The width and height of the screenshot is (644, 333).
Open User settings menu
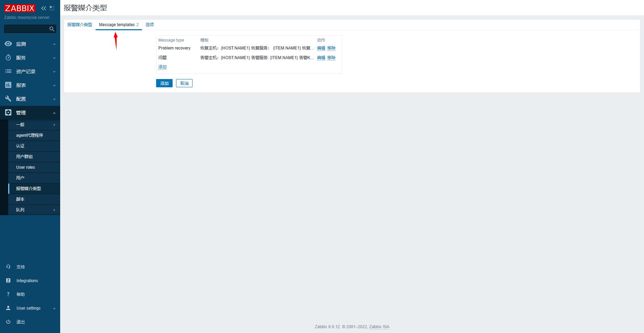tap(30, 308)
